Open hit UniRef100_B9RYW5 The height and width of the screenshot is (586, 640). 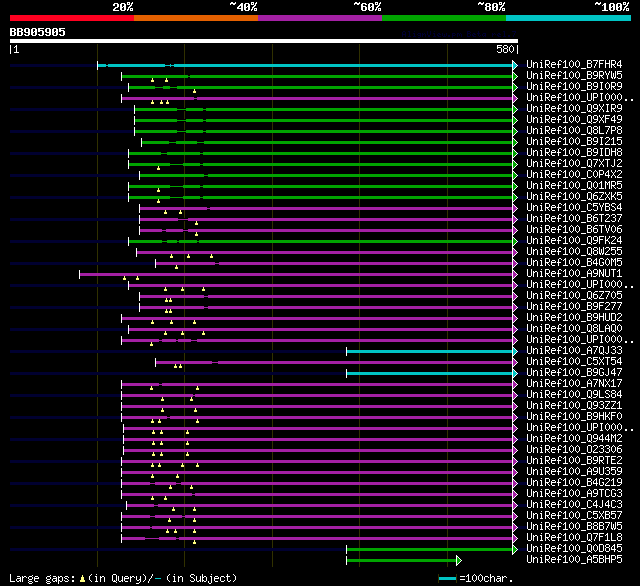pyautogui.click(x=574, y=75)
